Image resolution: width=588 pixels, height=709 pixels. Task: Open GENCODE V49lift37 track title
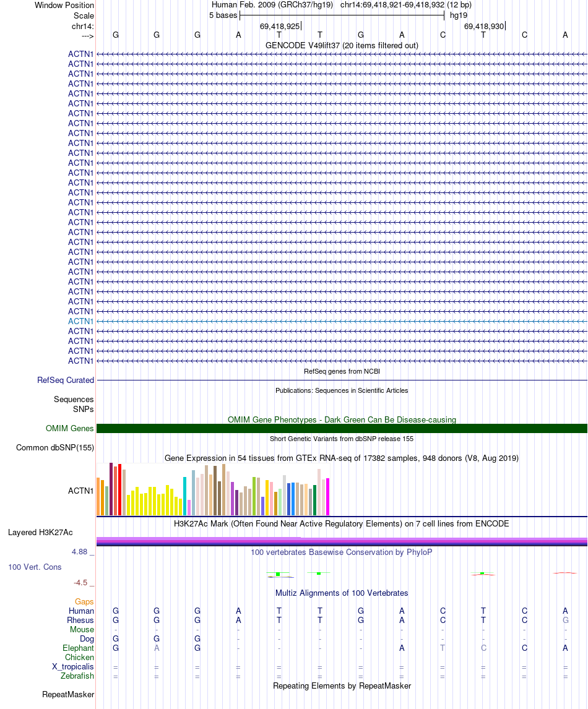click(x=342, y=45)
